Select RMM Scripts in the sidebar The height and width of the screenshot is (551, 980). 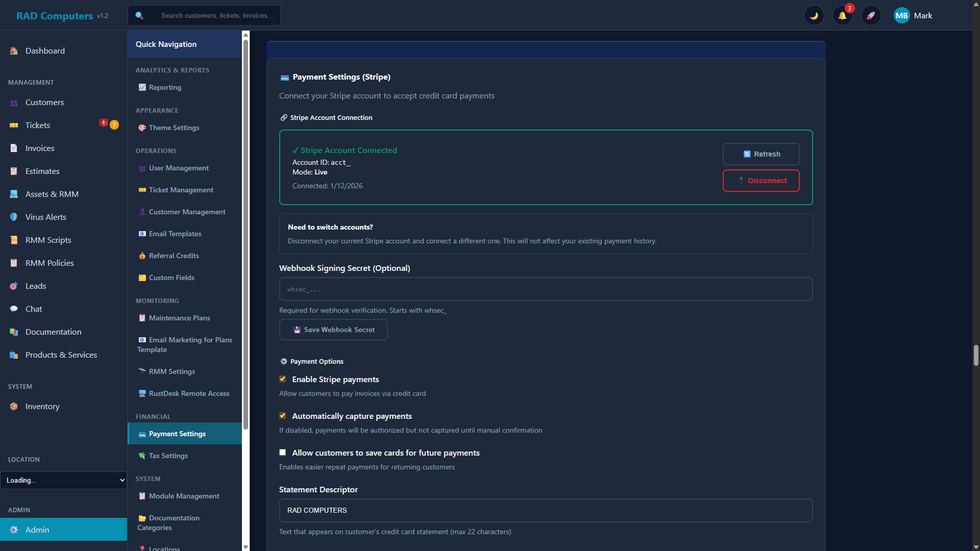(47, 240)
